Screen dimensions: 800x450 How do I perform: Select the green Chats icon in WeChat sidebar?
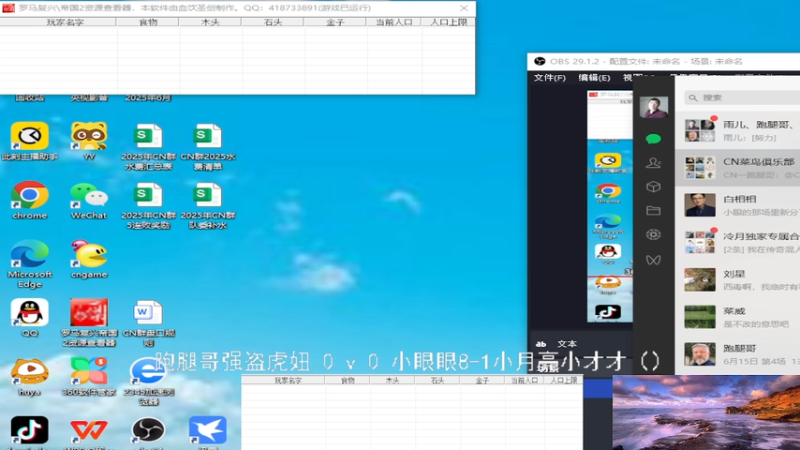point(653,139)
